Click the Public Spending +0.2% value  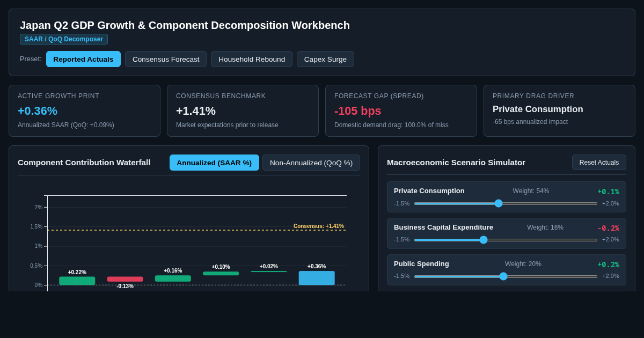point(608,264)
